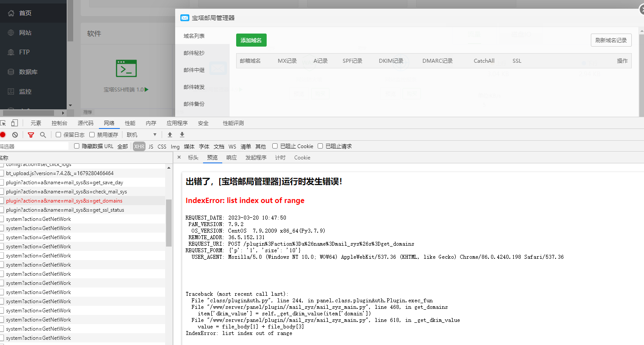The image size is (644, 345).
Task: Open the network search magnifier icon
Action: 43,135
